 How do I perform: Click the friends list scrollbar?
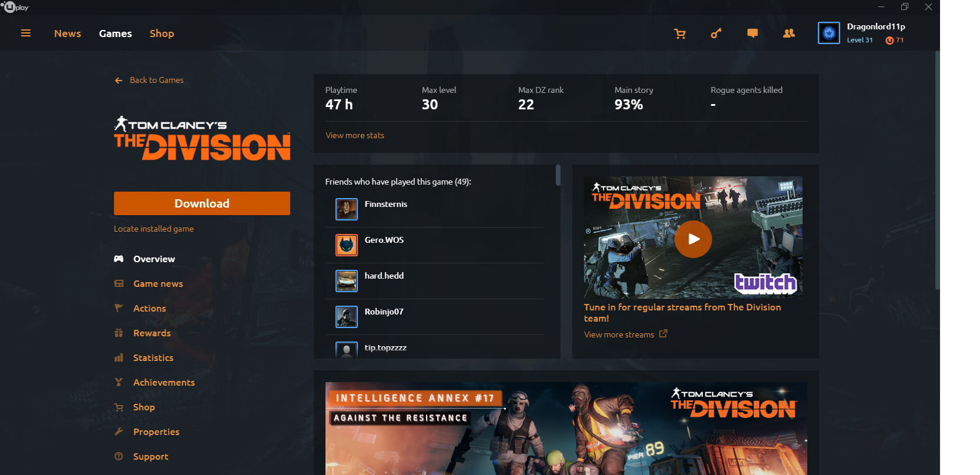click(558, 175)
